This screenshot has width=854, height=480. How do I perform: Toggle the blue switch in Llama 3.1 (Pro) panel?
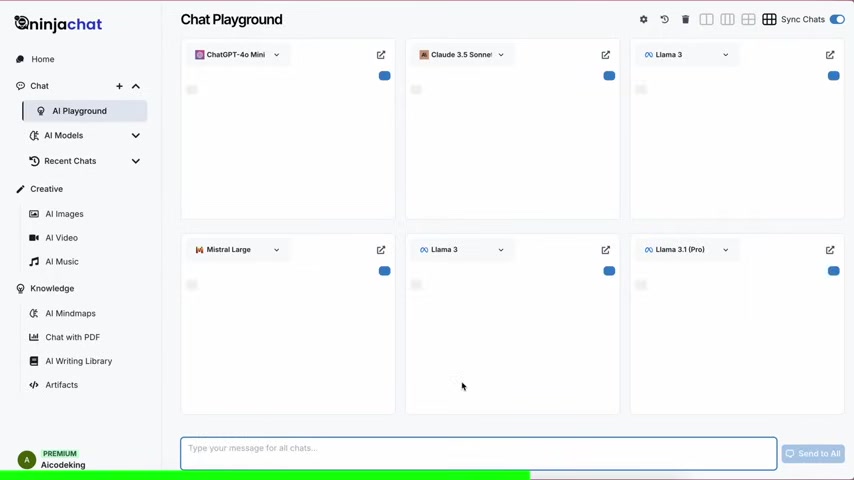click(833, 271)
